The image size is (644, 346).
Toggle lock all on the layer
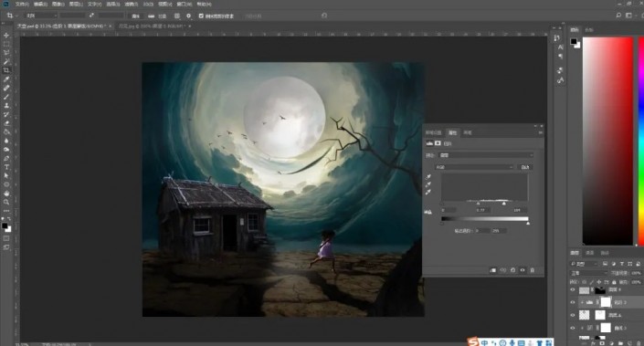click(614, 282)
